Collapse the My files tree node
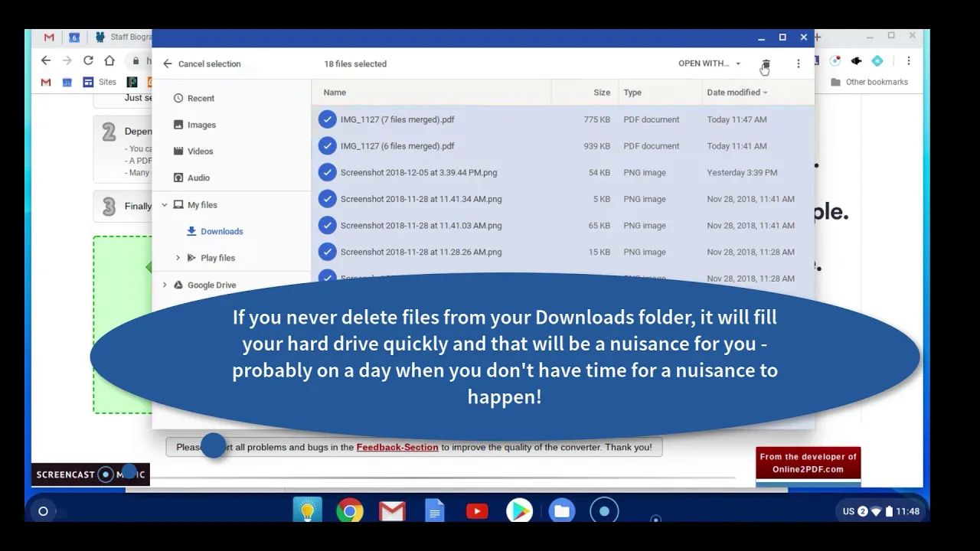 165,205
